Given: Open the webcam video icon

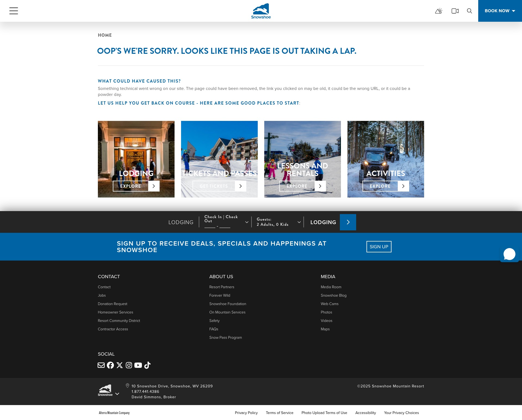Looking at the screenshot, I should pyautogui.click(x=455, y=11).
